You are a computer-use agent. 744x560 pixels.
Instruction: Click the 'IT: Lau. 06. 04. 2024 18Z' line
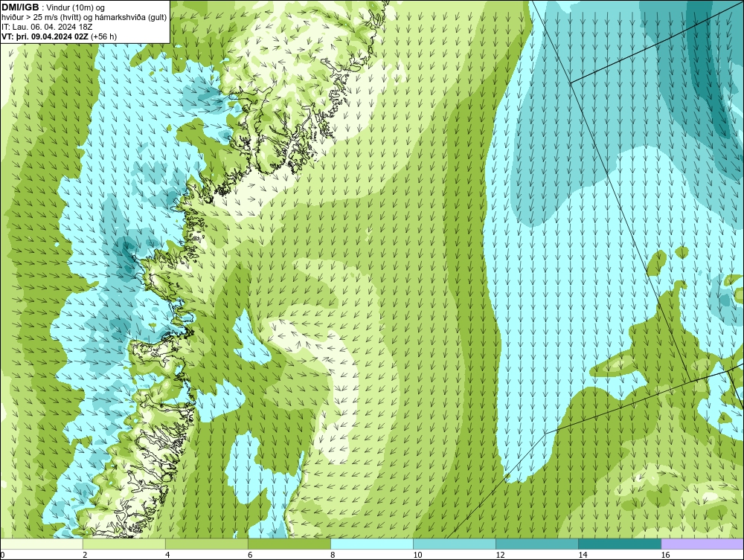coord(46,27)
